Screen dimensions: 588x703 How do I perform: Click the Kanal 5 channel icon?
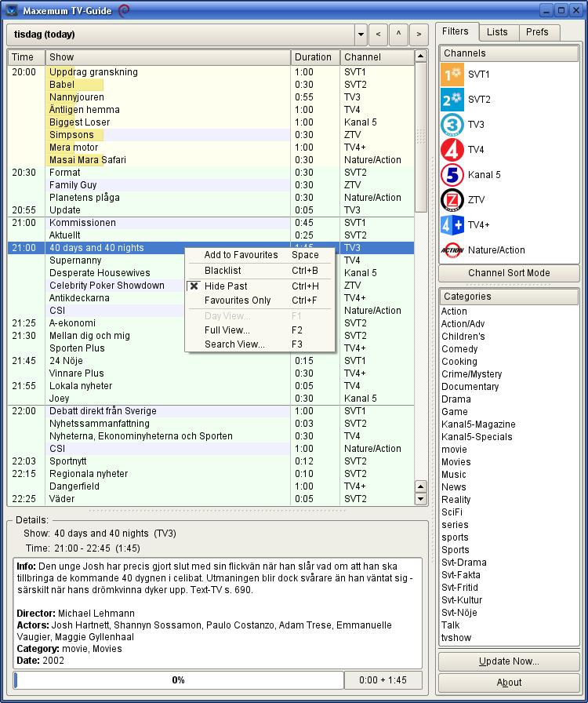[452, 175]
